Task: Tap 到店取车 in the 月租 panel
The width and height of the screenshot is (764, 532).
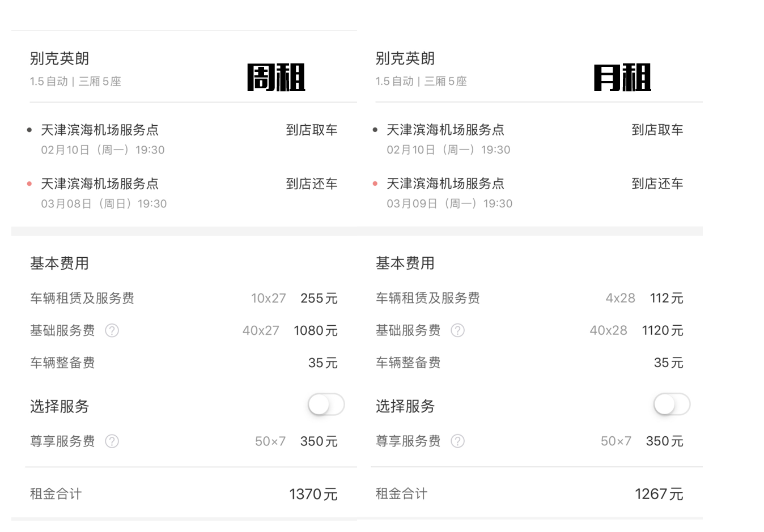Action: (x=657, y=130)
